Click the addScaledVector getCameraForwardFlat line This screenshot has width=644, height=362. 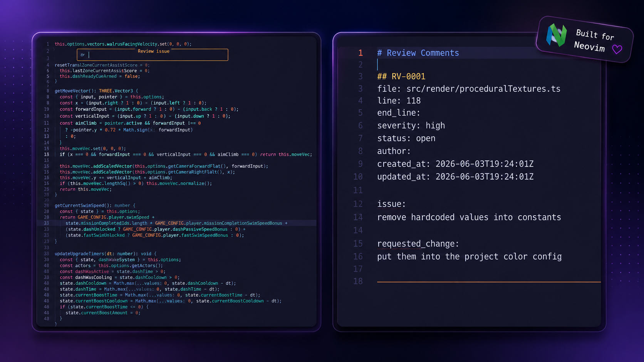[164, 166]
